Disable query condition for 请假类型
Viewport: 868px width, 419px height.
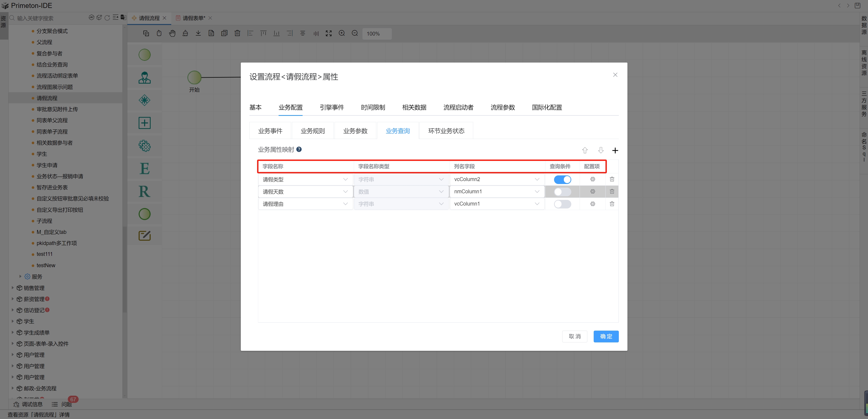click(562, 179)
